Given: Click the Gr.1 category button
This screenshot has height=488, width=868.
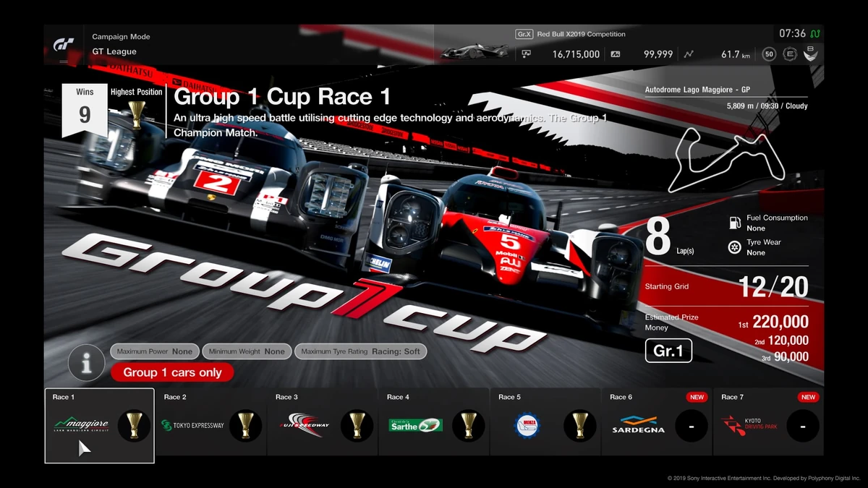Looking at the screenshot, I should pos(668,351).
